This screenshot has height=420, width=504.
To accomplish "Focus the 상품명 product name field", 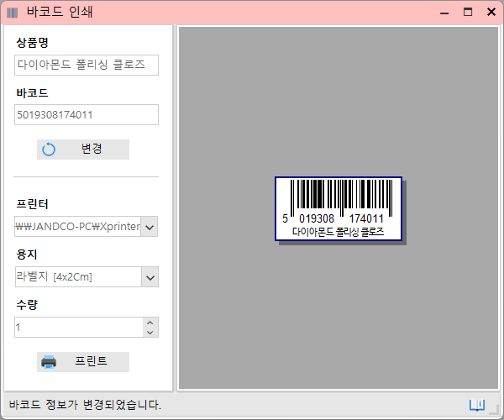I will click(87, 65).
